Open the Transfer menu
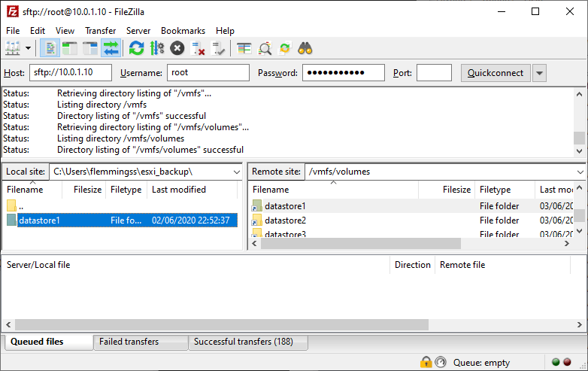 [101, 31]
